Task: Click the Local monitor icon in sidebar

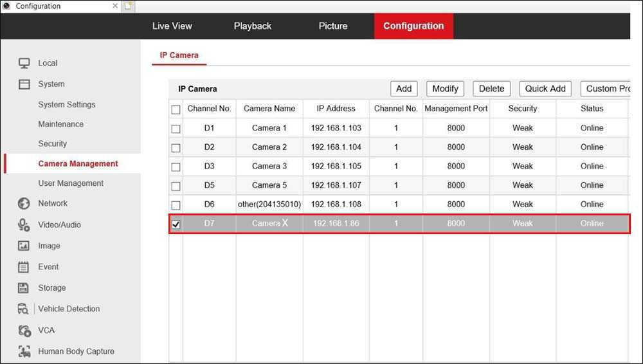Action: pyautogui.click(x=24, y=63)
